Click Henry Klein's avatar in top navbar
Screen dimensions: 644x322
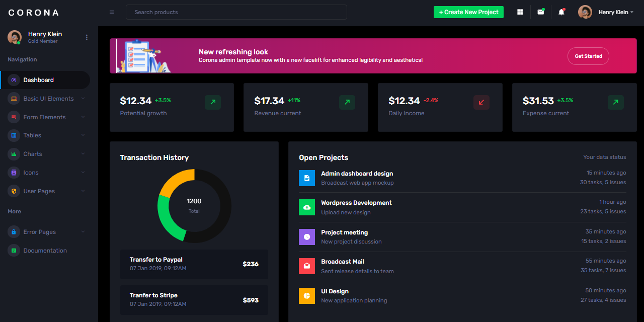point(585,12)
